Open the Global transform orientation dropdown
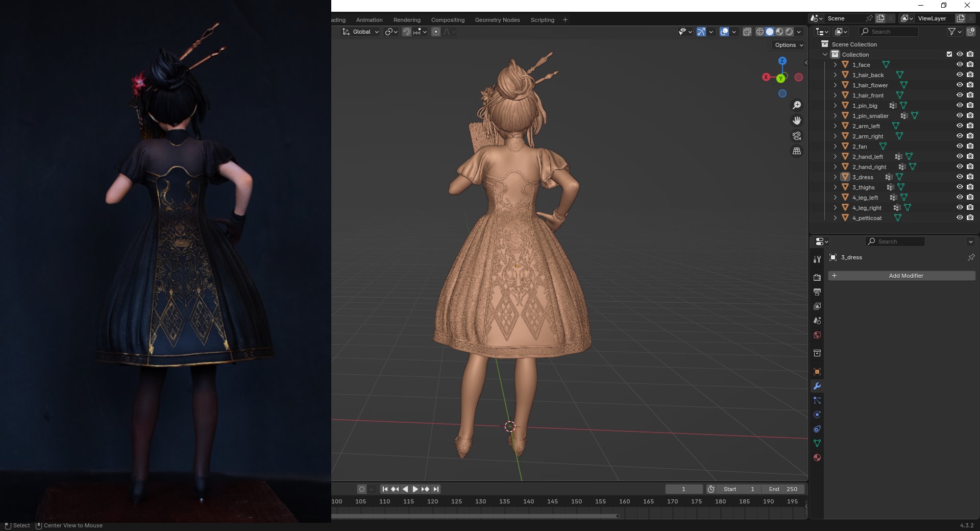Screen dimensions: 980x531 pyautogui.click(x=361, y=32)
